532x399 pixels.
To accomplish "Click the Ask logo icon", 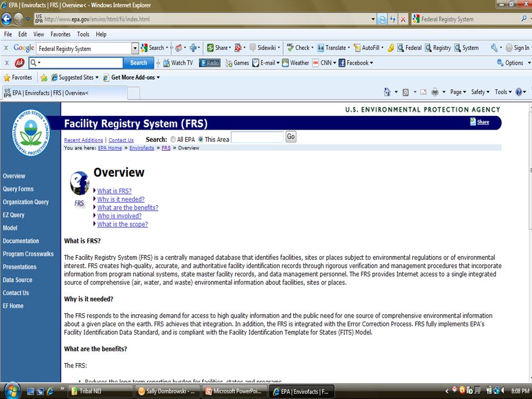I will [19, 63].
